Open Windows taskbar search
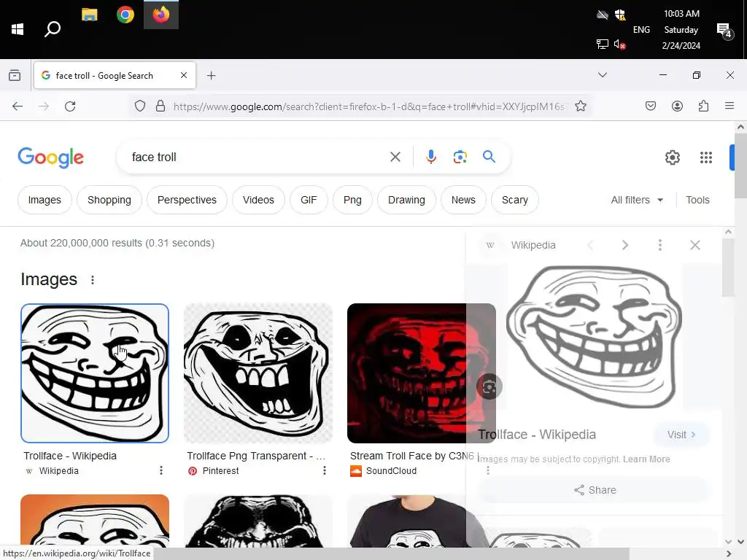The image size is (747, 560). 53,29
